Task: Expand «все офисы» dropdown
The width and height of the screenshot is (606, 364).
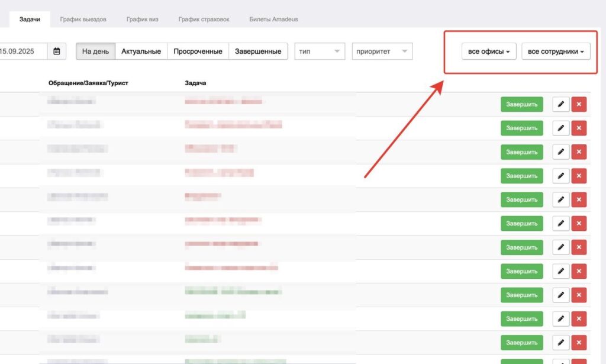Action: pos(489,52)
